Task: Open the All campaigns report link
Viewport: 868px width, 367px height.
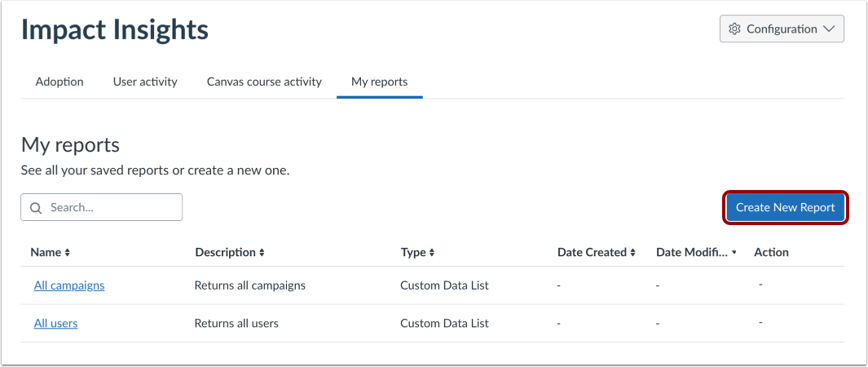Action: [x=69, y=285]
